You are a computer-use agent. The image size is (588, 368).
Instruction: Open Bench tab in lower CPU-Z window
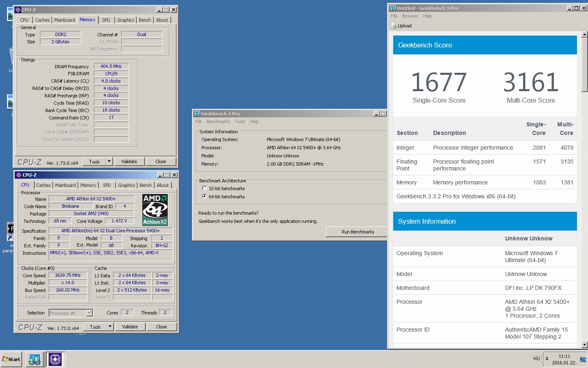click(146, 185)
